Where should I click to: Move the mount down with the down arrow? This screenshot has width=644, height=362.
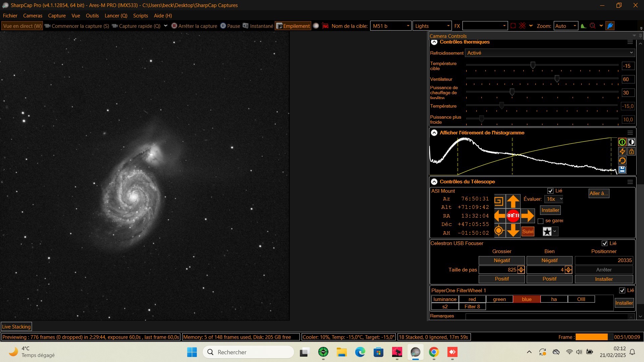[513, 230]
